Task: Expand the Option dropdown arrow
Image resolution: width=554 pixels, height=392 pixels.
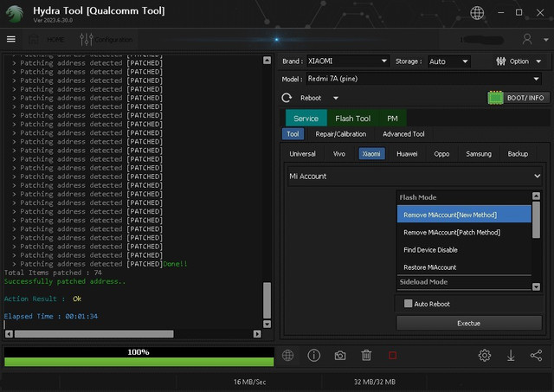Action: [538, 61]
